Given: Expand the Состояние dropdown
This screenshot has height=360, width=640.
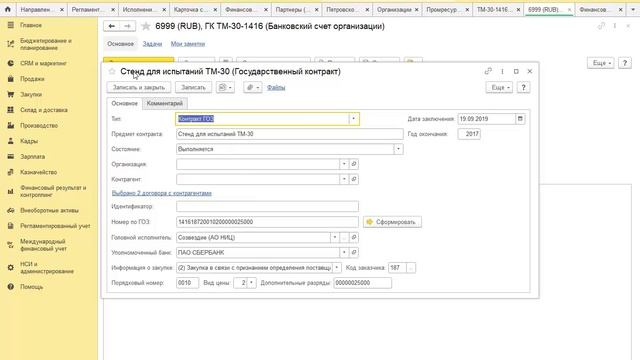Looking at the screenshot, I should pyautogui.click(x=398, y=149).
